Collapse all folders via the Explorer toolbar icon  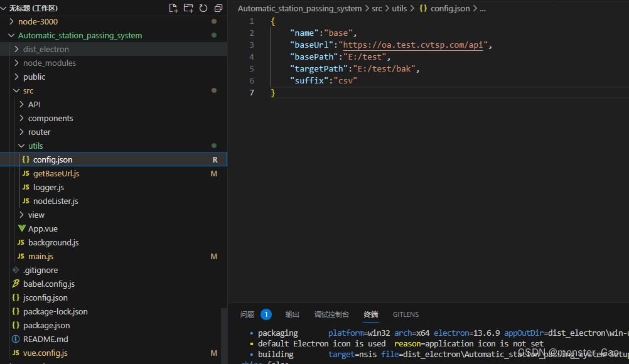(217, 8)
